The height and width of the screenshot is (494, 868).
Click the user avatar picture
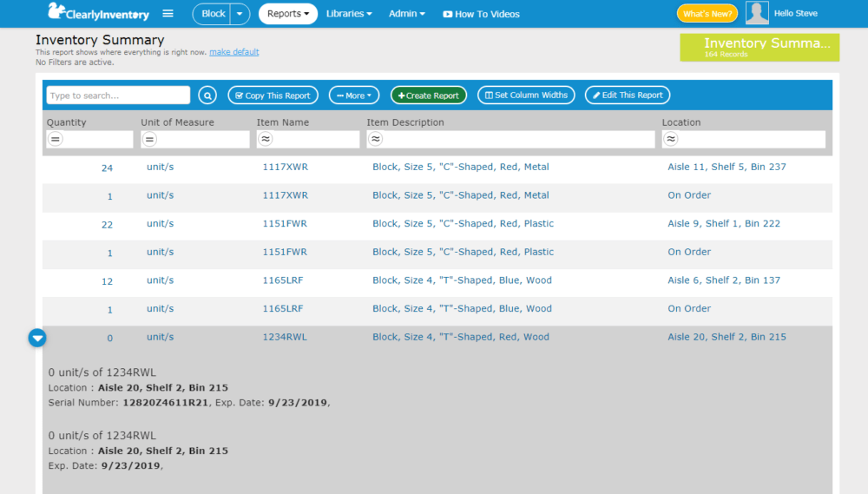[x=757, y=13]
